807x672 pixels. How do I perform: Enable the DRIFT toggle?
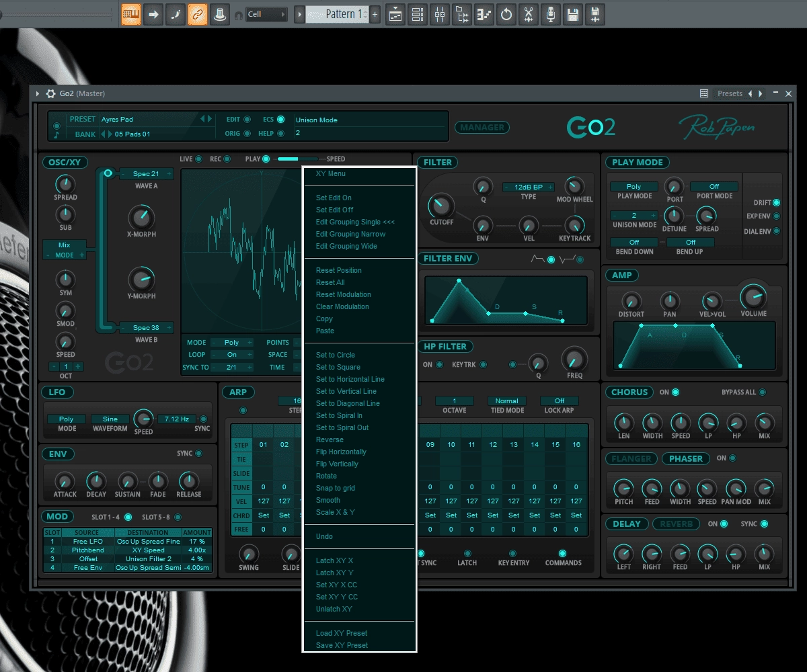click(777, 202)
